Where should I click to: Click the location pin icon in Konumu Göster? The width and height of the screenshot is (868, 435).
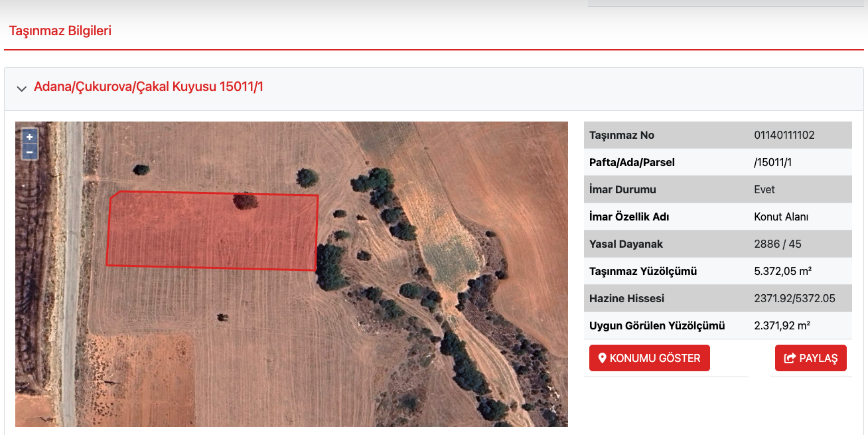[603, 358]
